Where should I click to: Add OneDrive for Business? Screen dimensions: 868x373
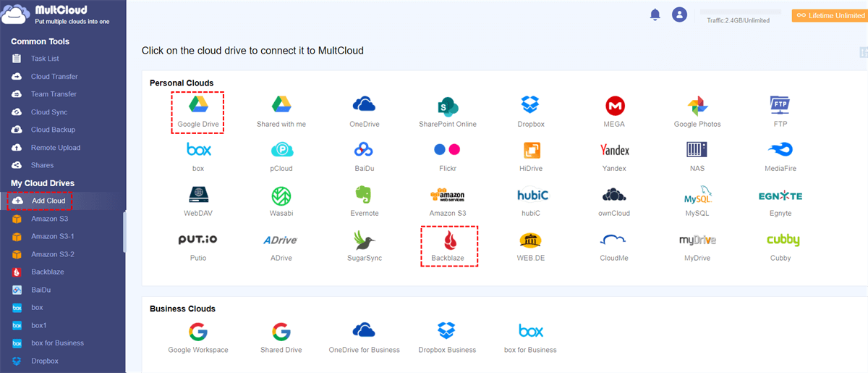coord(364,338)
